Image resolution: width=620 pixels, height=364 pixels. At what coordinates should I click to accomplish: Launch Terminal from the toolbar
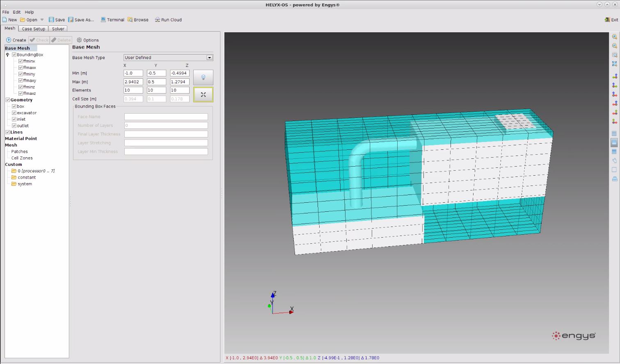pyautogui.click(x=112, y=20)
